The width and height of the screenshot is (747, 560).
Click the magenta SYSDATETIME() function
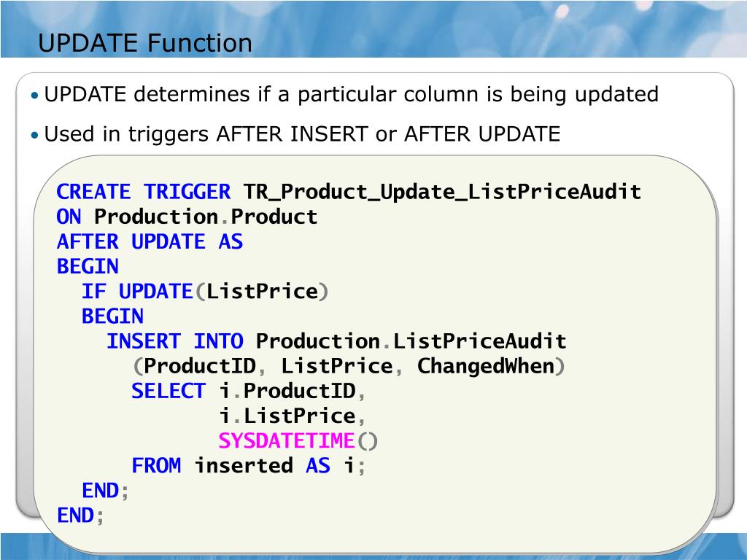(298, 441)
